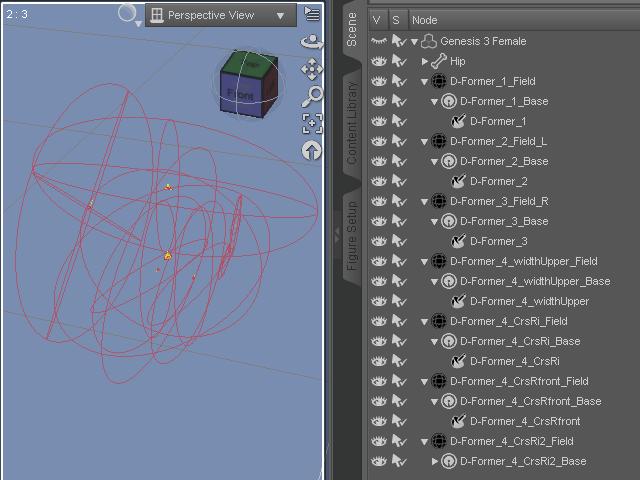This screenshot has width=640, height=480.
Task: Click the pan camera four-arrow icon
Action: point(312,69)
